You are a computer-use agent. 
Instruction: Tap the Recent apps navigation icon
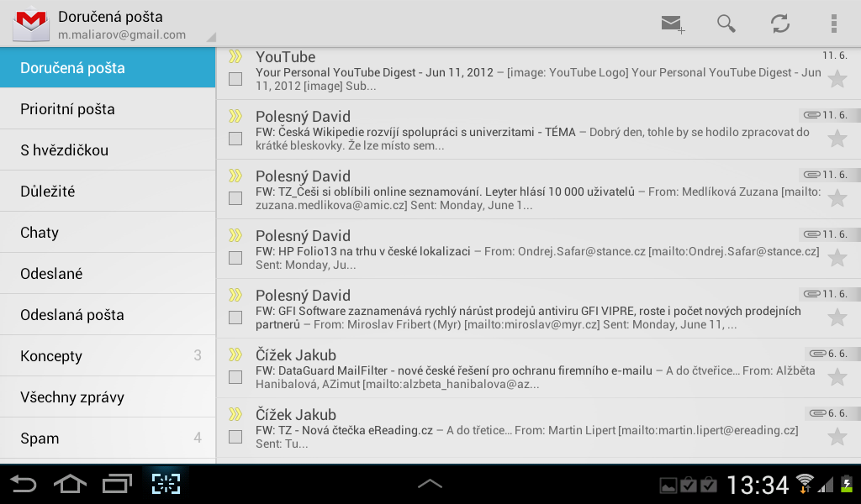[118, 483]
